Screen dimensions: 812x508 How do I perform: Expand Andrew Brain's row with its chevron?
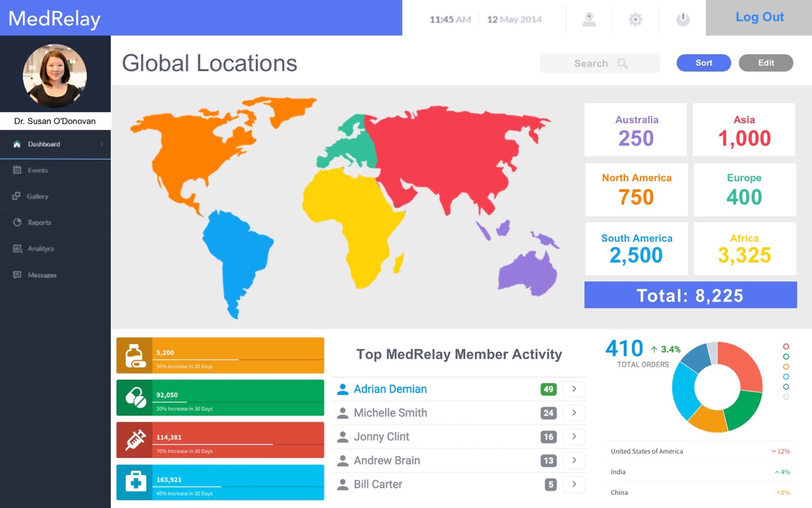[574, 461]
